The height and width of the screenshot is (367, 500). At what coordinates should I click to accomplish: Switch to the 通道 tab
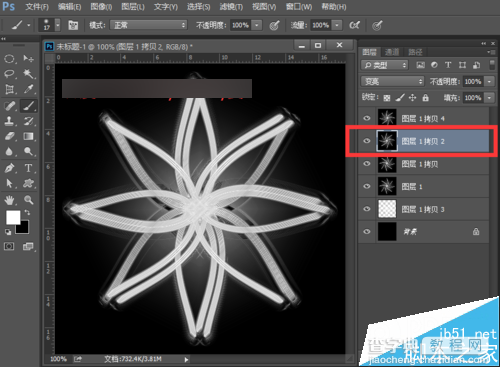tap(392, 52)
